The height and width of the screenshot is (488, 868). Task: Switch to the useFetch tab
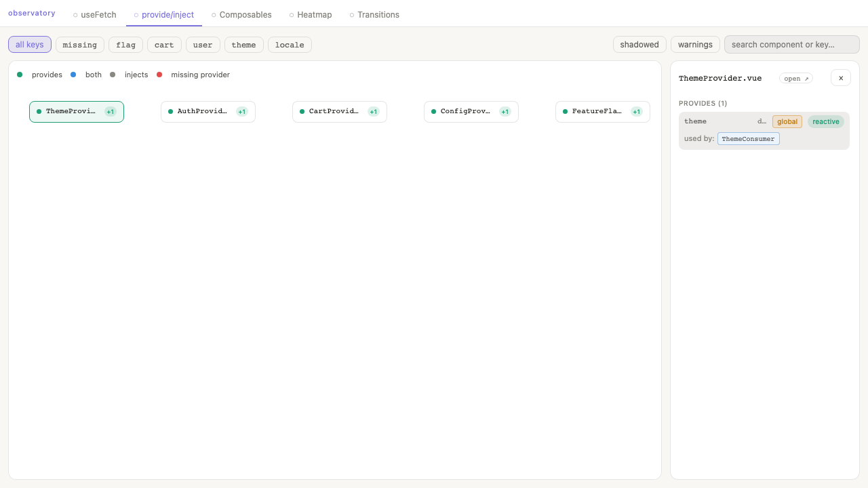click(x=95, y=14)
